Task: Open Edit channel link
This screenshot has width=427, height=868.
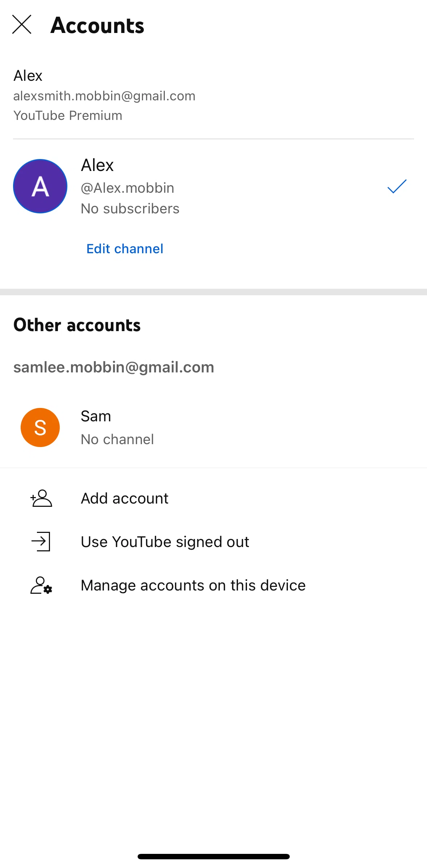Action: point(125,249)
